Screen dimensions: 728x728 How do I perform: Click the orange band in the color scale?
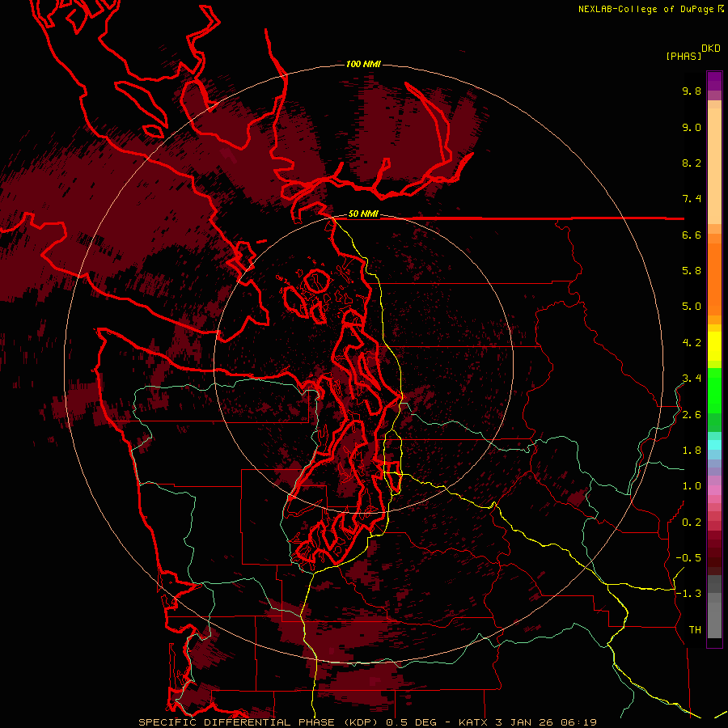714,280
